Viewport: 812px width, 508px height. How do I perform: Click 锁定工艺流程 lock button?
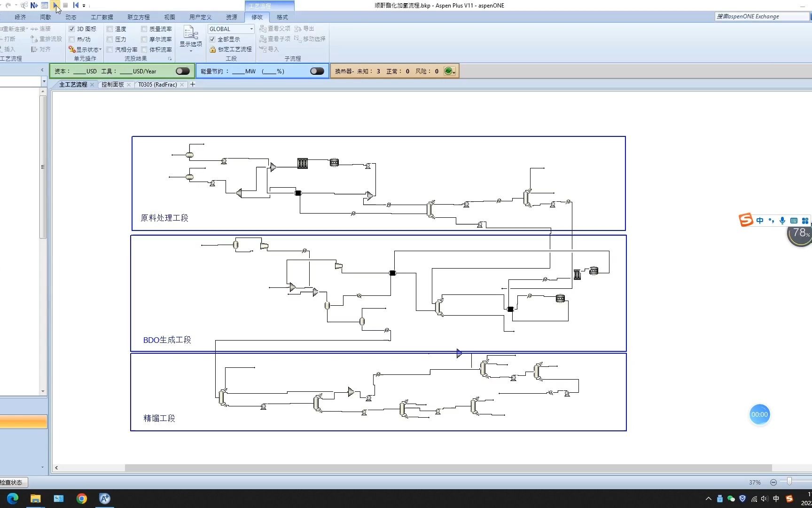[231, 49]
